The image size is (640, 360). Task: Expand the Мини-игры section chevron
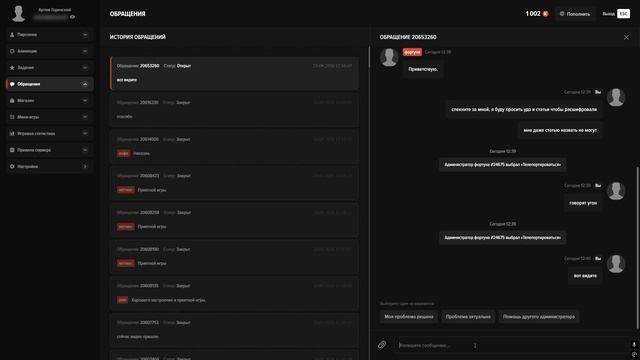(x=85, y=117)
